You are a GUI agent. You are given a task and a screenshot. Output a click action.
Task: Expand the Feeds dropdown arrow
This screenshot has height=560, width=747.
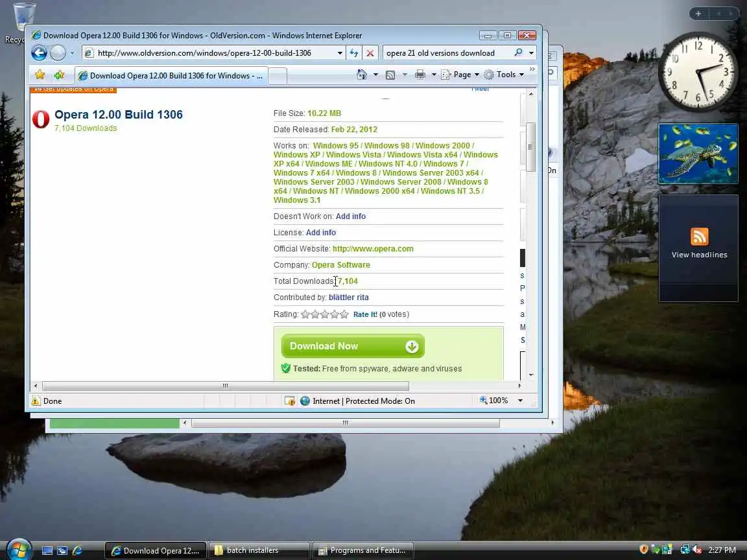click(405, 75)
